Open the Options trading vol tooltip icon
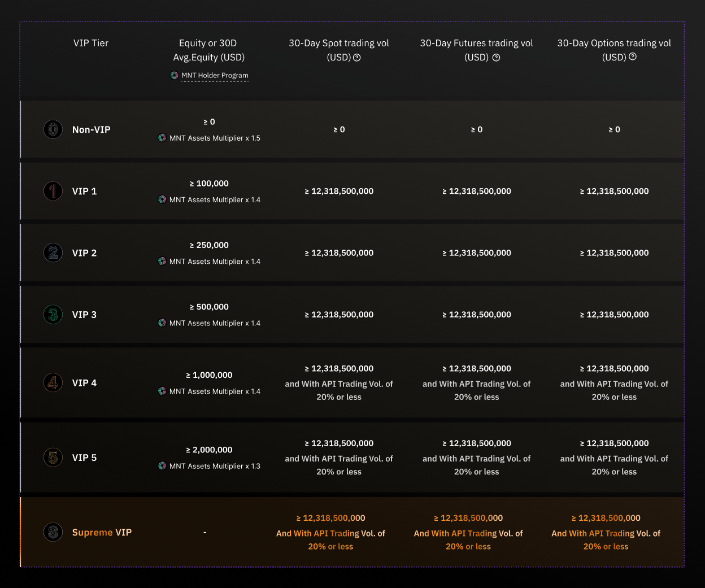The image size is (705, 588). point(632,57)
